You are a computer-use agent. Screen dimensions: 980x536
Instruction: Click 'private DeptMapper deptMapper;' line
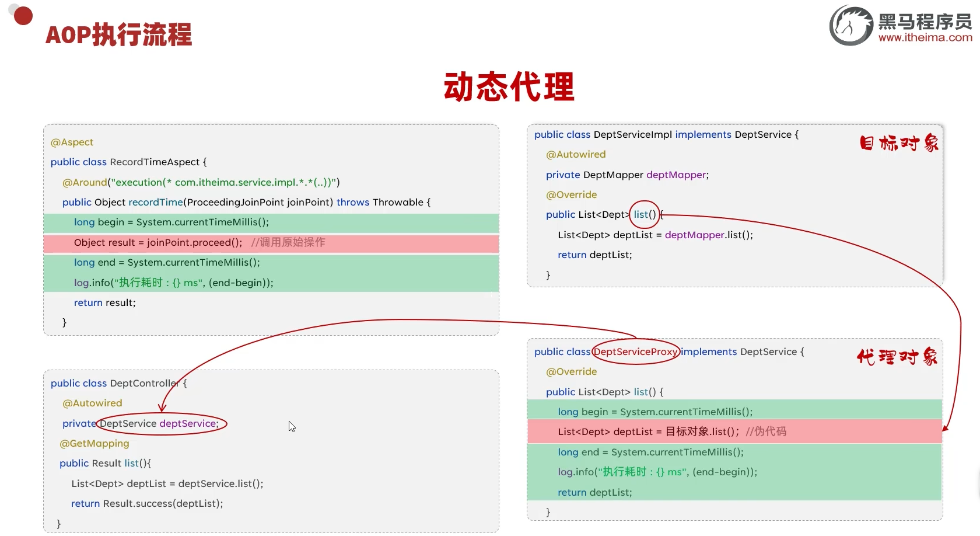pos(627,175)
